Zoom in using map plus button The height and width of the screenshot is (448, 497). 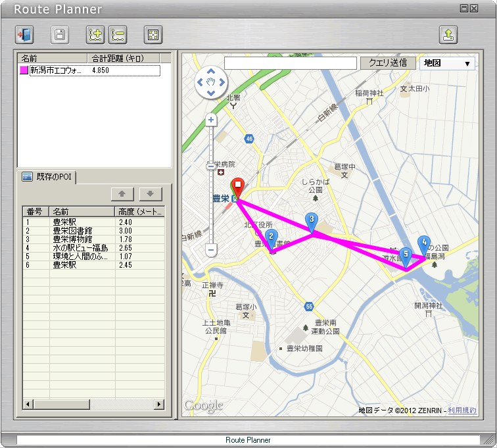pyautogui.click(x=211, y=120)
